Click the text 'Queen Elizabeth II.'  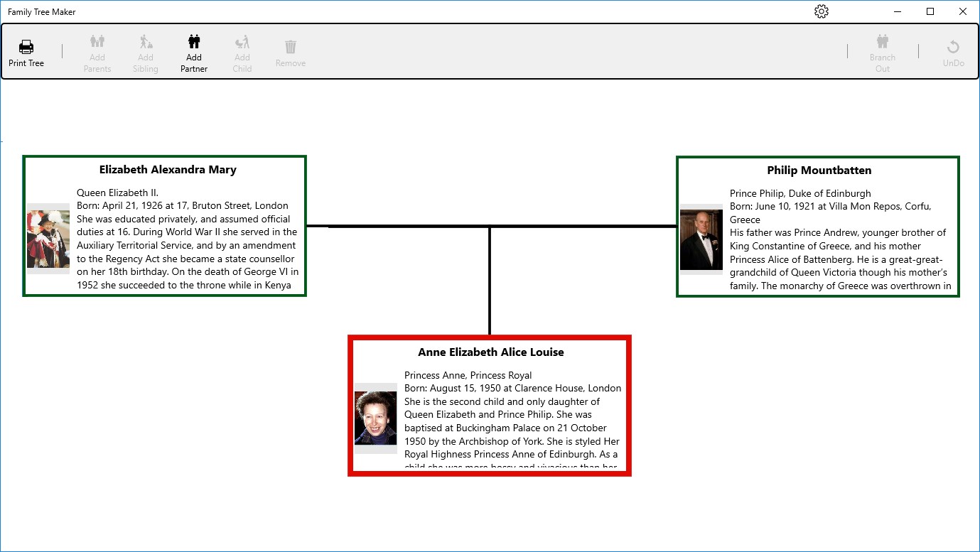click(118, 193)
